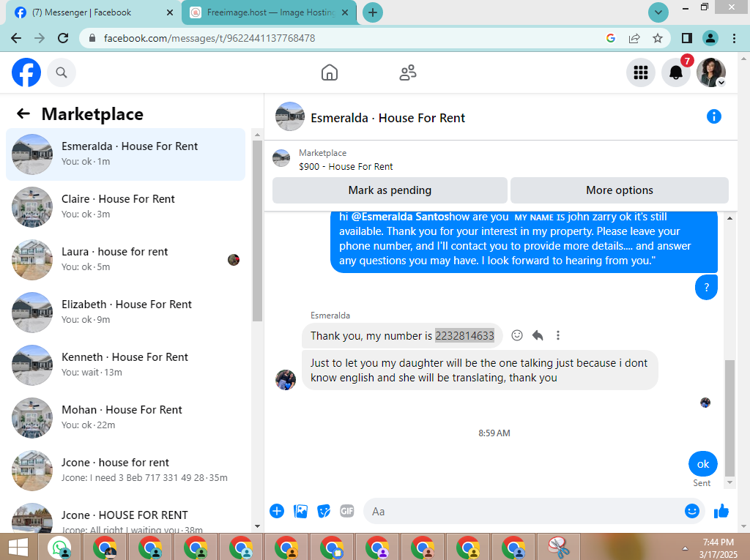This screenshot has width=750, height=560.
Task: Select the Mohan · House For Rent conversation
Action: 125,417
